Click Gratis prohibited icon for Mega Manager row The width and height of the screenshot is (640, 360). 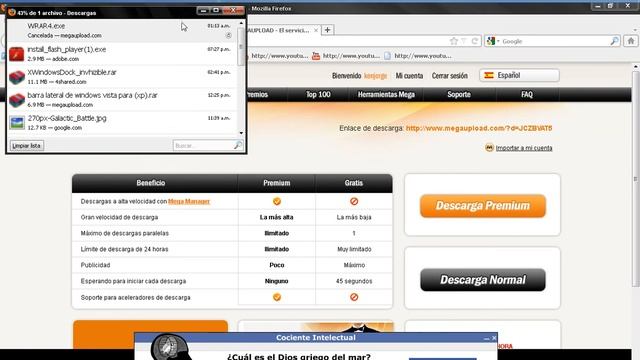[x=354, y=201]
